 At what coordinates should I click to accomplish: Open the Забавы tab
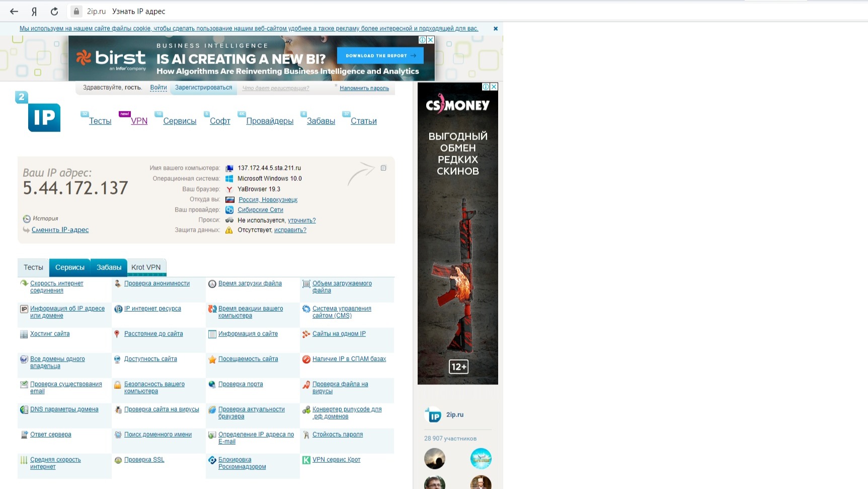109,267
